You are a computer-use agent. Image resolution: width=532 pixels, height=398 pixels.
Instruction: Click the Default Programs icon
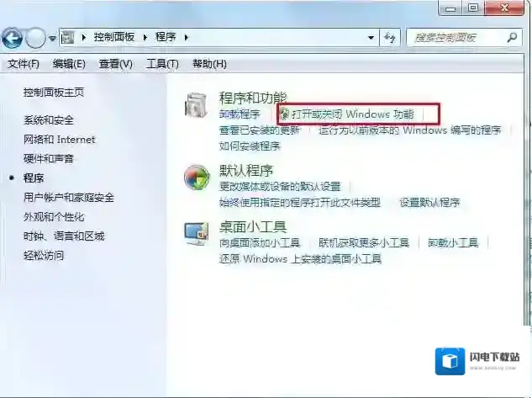197,178
